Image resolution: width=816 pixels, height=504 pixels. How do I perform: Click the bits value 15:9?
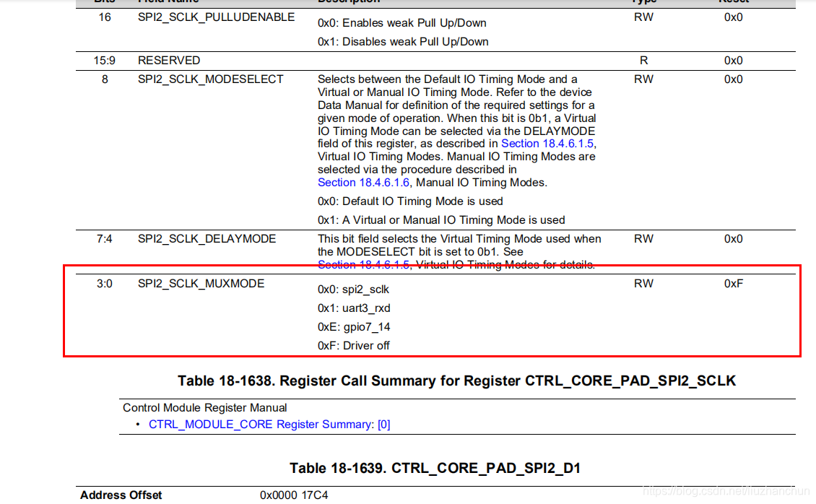tap(105, 61)
